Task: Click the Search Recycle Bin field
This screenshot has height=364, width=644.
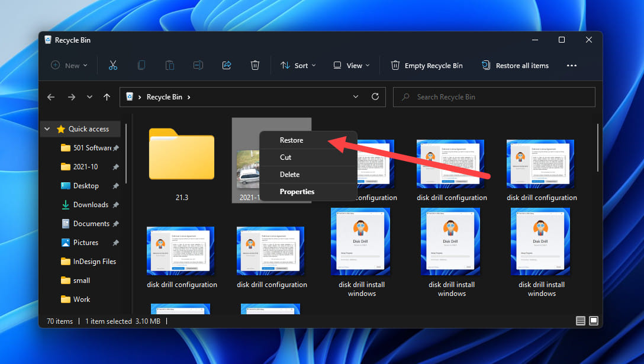Action: [494, 97]
